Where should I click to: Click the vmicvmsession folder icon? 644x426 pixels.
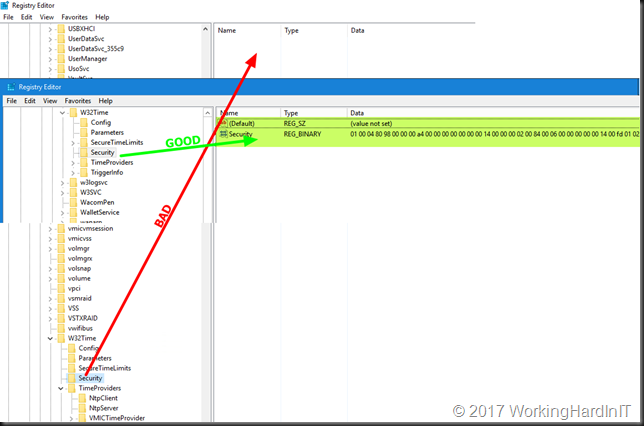pyautogui.click(x=61, y=228)
